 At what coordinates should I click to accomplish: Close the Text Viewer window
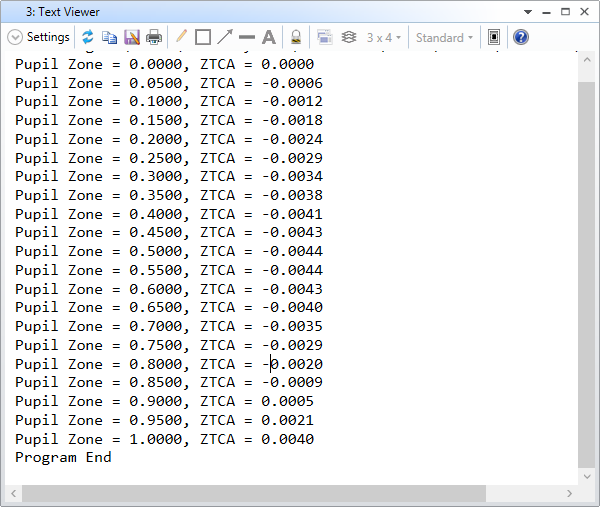[584, 12]
